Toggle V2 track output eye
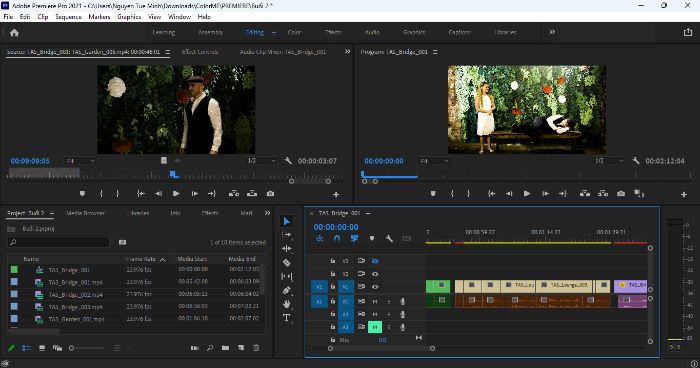 pyautogui.click(x=375, y=274)
